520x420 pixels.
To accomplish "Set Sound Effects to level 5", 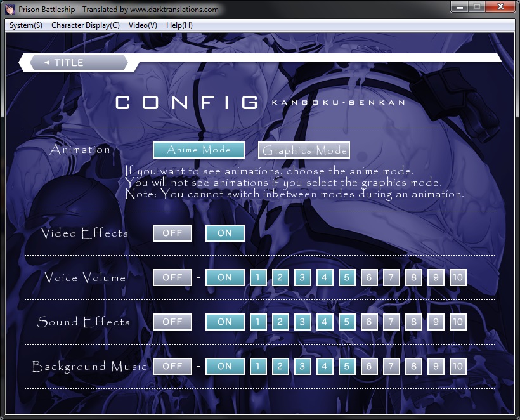I will [x=347, y=322].
